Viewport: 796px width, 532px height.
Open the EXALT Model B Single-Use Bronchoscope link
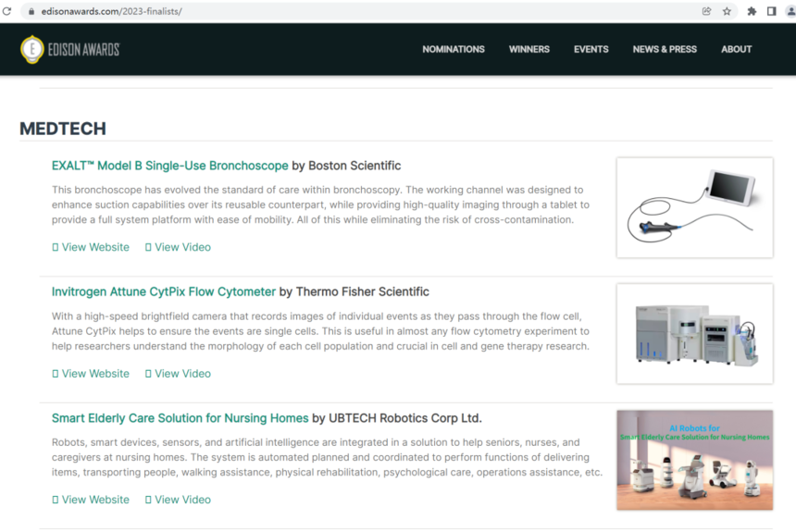(170, 166)
